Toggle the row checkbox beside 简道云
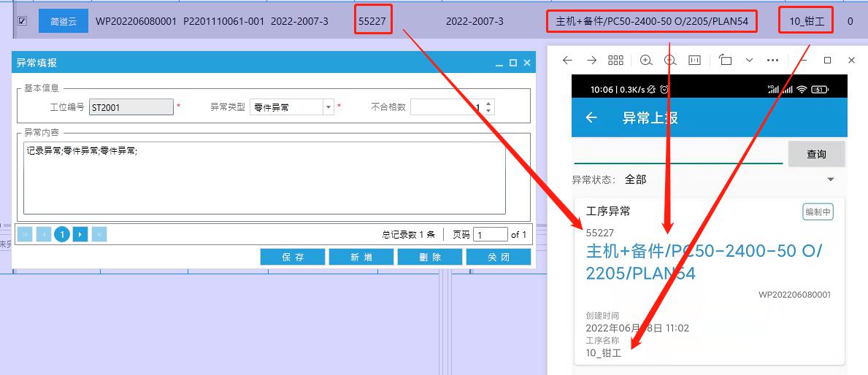The height and width of the screenshot is (375, 868). 22,21
